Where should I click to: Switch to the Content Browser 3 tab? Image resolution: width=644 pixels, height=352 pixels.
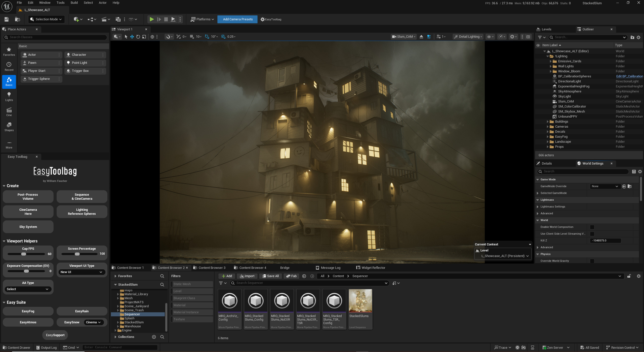(212, 268)
